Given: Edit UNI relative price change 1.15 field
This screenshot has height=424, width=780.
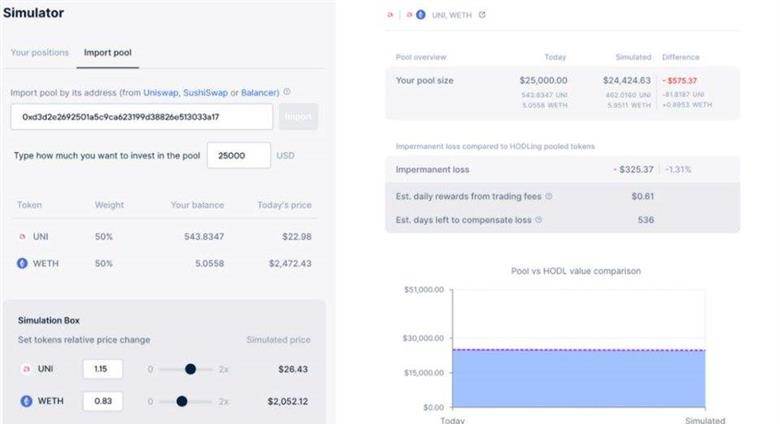Looking at the screenshot, I should coord(102,369).
